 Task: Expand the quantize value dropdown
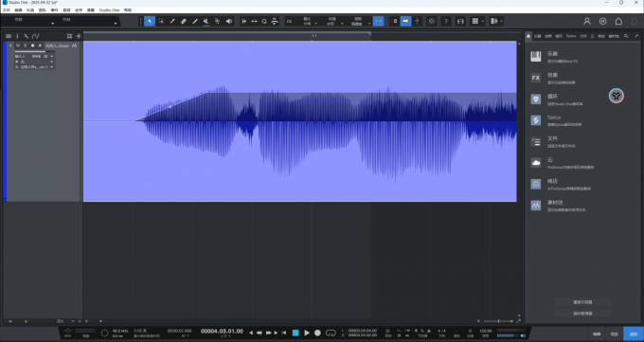[315, 24]
